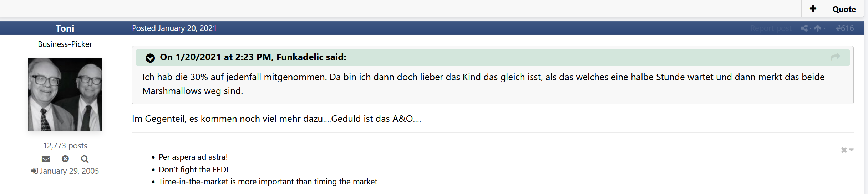Viewport: 868px width, 194px height.
Task: Collapse the Funkadelic quote block
Action: coord(150,58)
